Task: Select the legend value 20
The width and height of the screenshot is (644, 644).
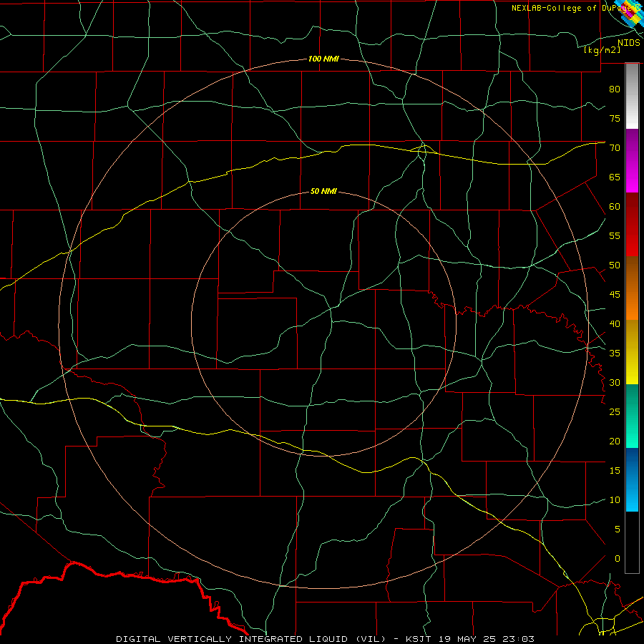Action: [615, 441]
